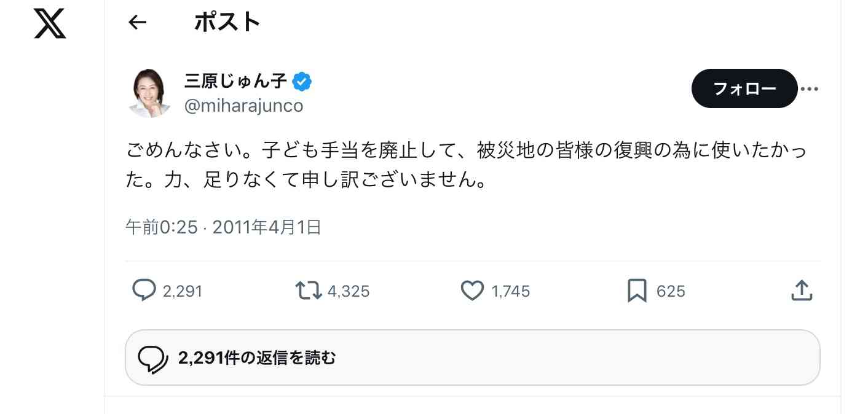Open X home via the X logo

49,23
